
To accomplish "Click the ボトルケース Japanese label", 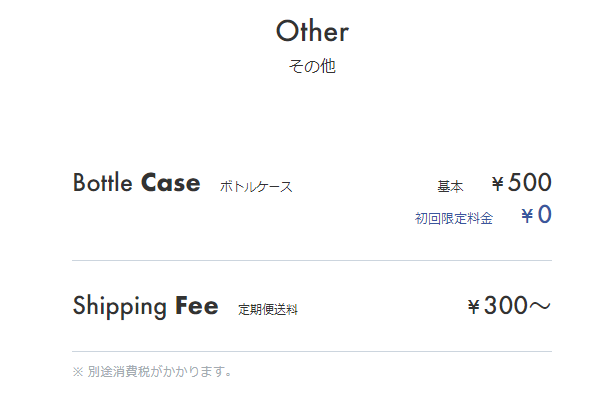I will click(x=256, y=187).
